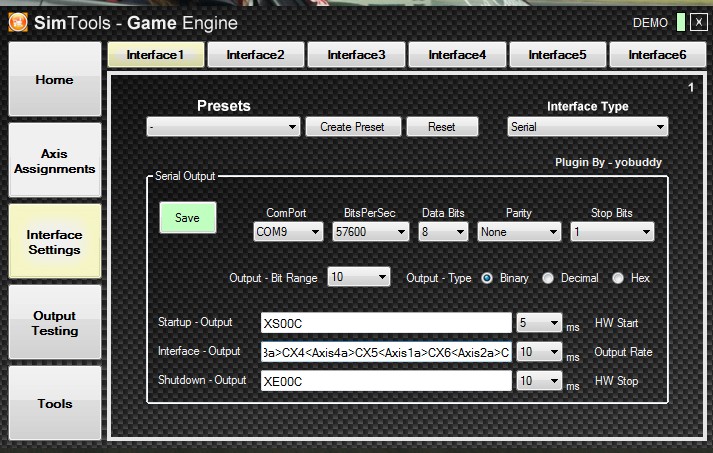Open the Tools section

click(55, 403)
